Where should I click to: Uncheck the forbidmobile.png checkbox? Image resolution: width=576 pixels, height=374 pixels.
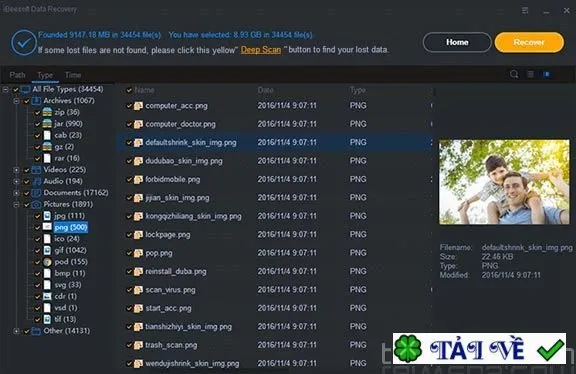pyautogui.click(x=129, y=180)
